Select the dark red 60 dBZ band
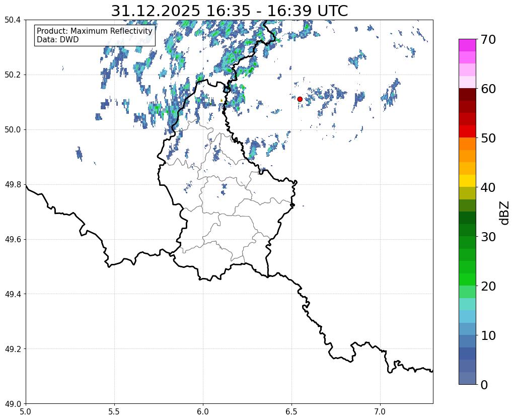 tap(467, 94)
